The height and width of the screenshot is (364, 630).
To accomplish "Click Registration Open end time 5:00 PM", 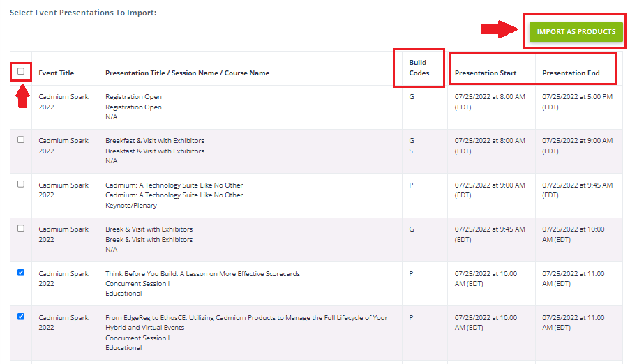I will 578,102.
